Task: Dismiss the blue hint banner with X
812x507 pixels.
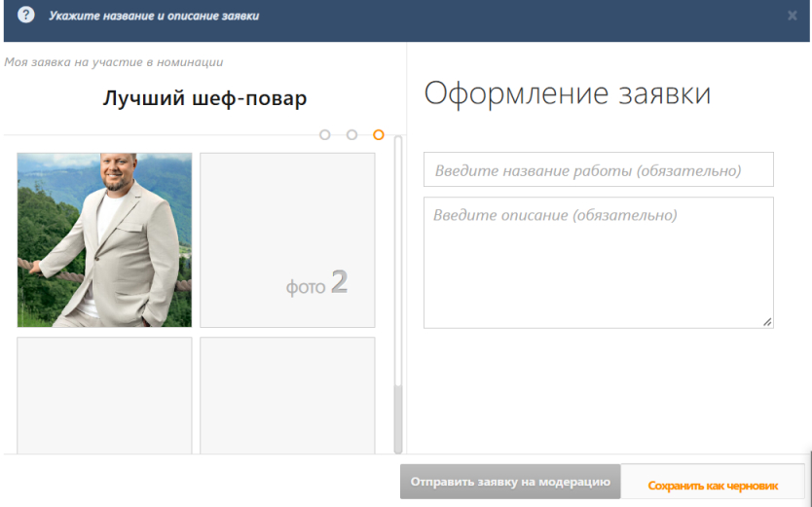Action: [792, 16]
